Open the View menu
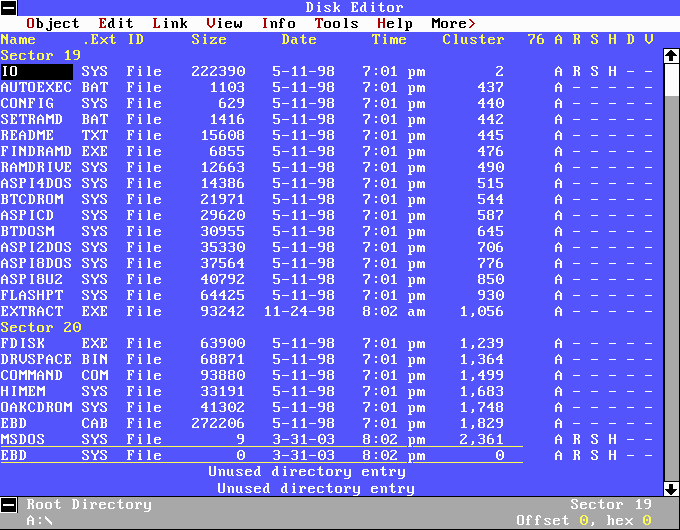The image size is (680, 530). point(224,23)
